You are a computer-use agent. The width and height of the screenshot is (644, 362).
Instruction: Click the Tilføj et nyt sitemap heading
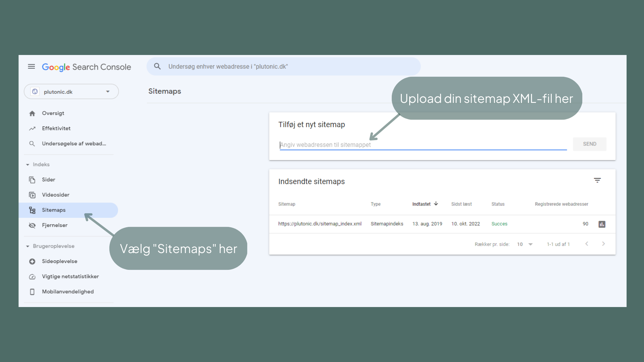tap(311, 125)
